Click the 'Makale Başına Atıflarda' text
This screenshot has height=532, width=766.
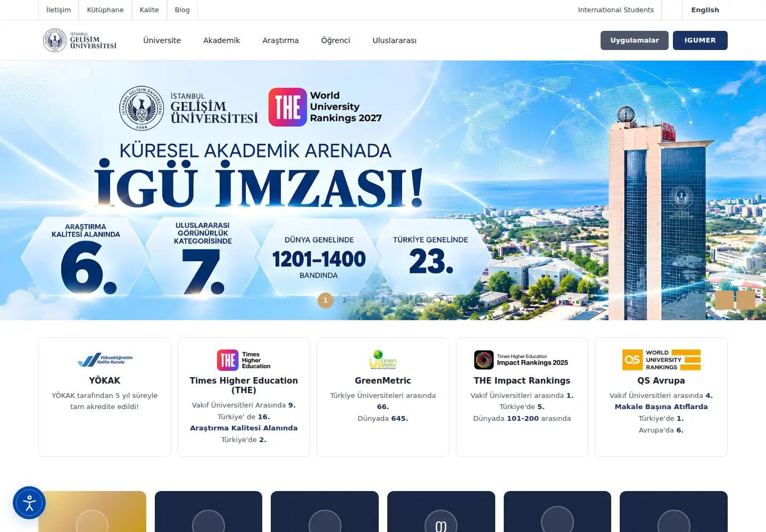coord(661,406)
